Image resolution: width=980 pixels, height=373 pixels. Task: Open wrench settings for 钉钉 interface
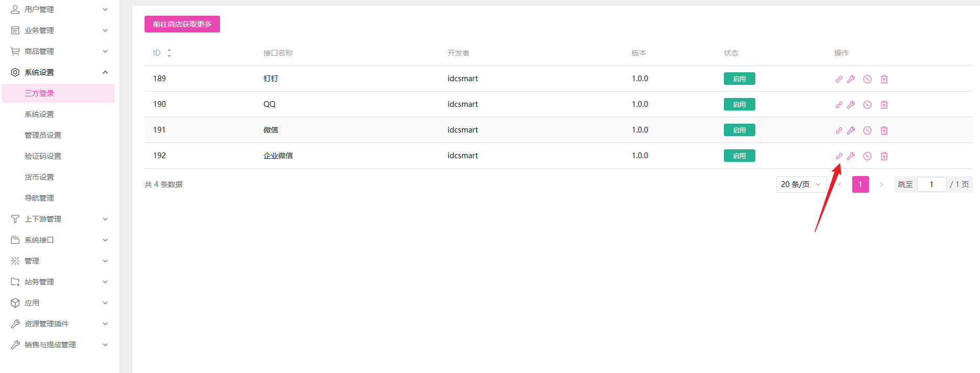click(x=851, y=79)
